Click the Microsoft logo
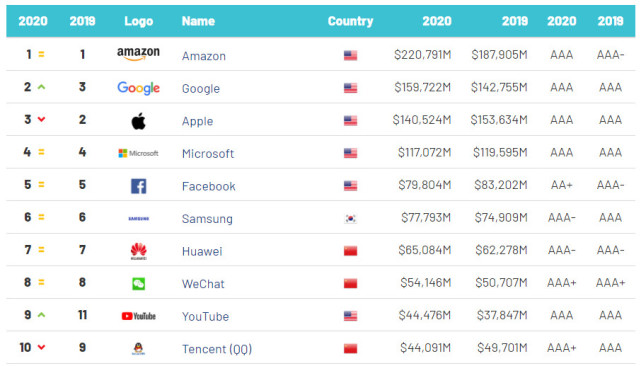 (138, 153)
